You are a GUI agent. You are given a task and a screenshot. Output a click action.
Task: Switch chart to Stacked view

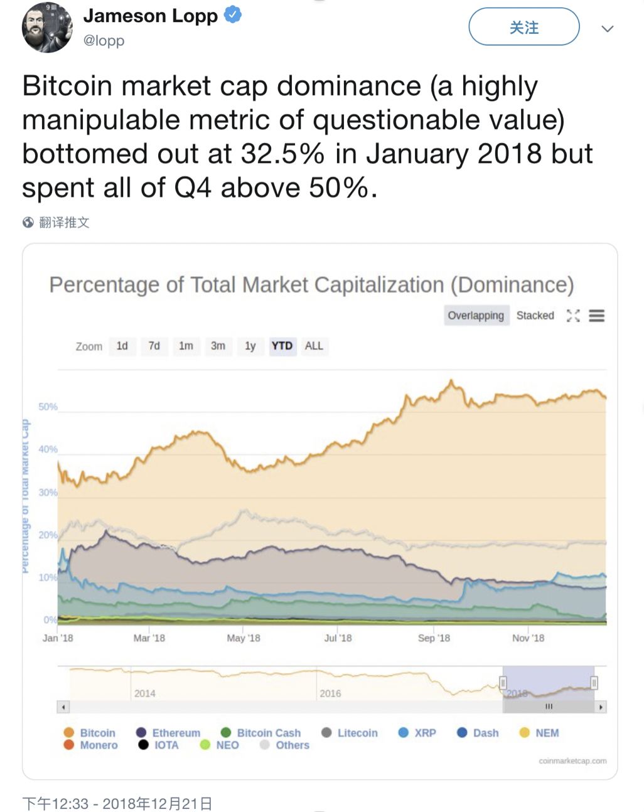click(x=535, y=315)
